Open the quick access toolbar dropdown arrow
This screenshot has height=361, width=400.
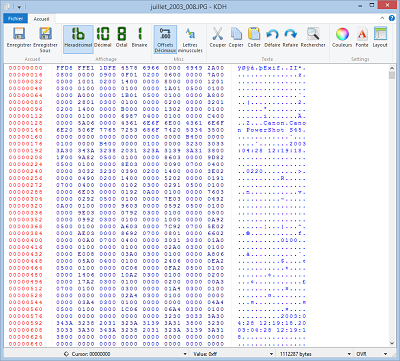pyautogui.click(x=19, y=7)
